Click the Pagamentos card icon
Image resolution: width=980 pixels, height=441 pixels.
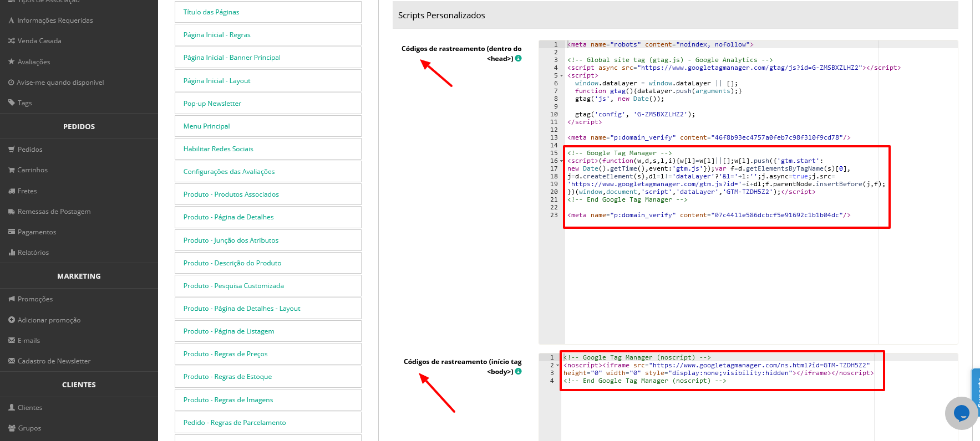[x=11, y=232]
